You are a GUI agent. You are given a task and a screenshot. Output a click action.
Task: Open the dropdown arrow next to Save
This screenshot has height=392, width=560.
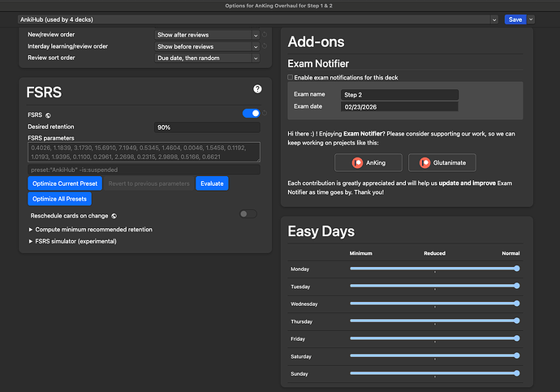531,19
